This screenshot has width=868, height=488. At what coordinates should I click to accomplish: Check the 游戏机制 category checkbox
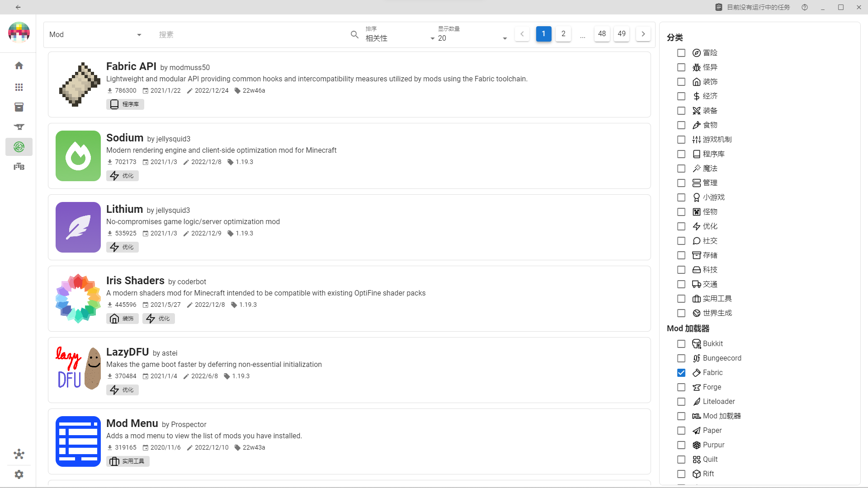(x=681, y=140)
